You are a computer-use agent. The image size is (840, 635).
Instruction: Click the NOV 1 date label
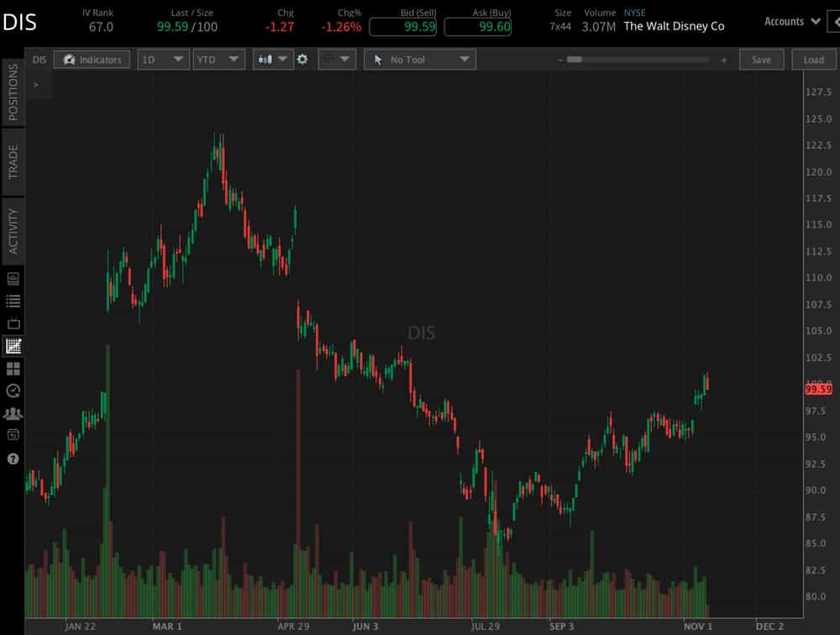698,627
